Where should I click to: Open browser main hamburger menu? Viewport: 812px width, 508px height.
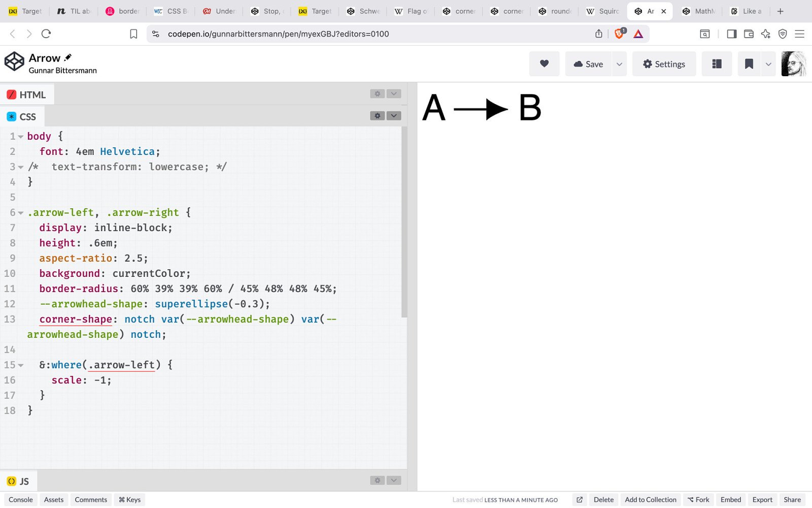(800, 34)
